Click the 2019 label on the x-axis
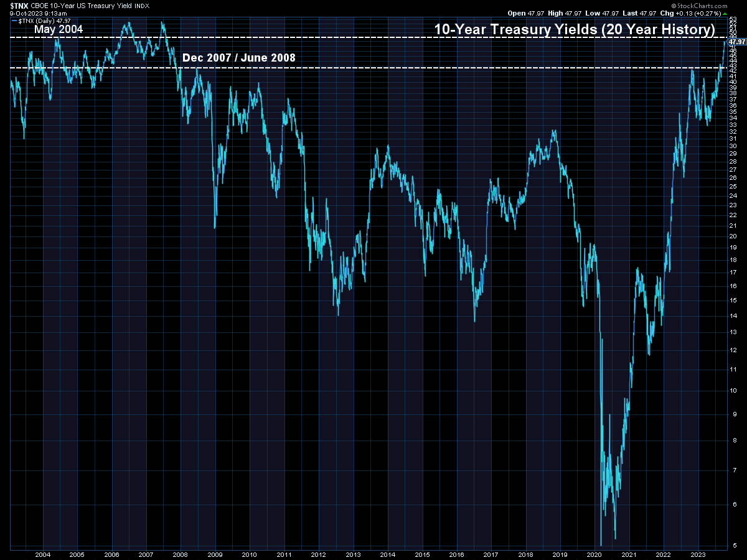The height and width of the screenshot is (560, 747). (x=559, y=554)
